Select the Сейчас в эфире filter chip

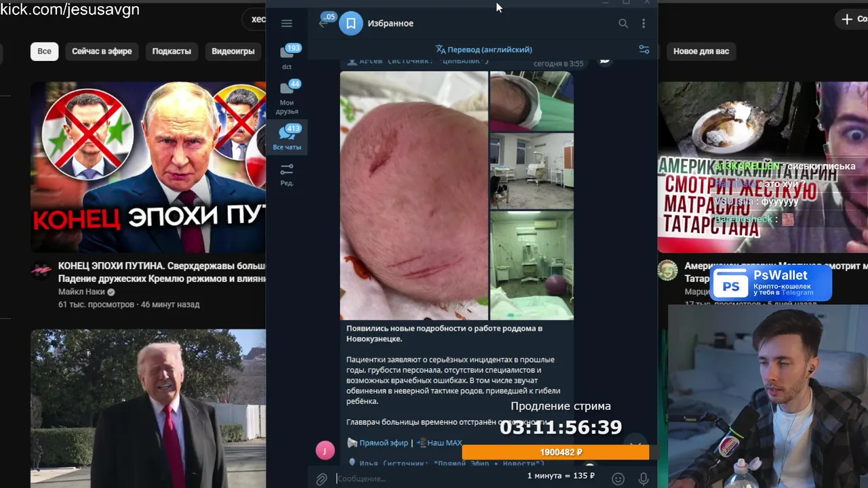click(102, 51)
